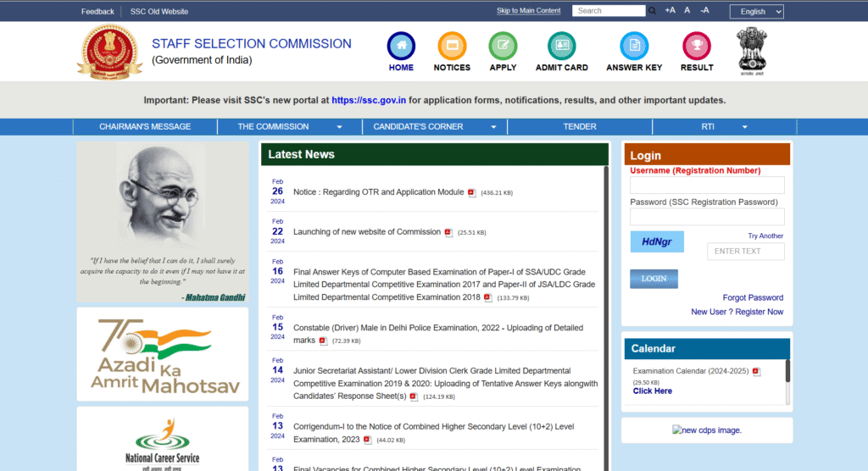Click the new cdps image placeholder
Image resolution: width=868 pixels, height=471 pixels.
706,430
